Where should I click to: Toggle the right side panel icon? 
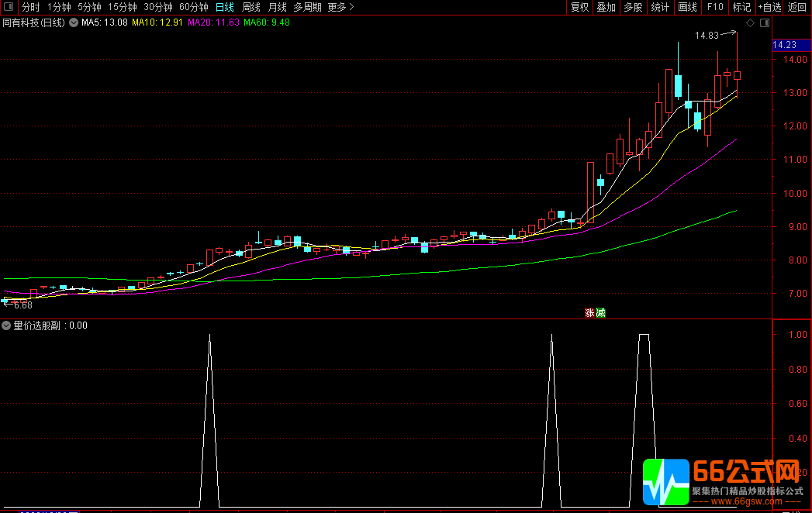click(x=765, y=22)
